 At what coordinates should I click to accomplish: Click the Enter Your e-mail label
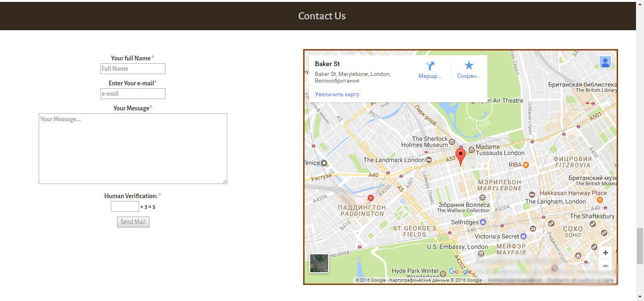pyautogui.click(x=132, y=83)
